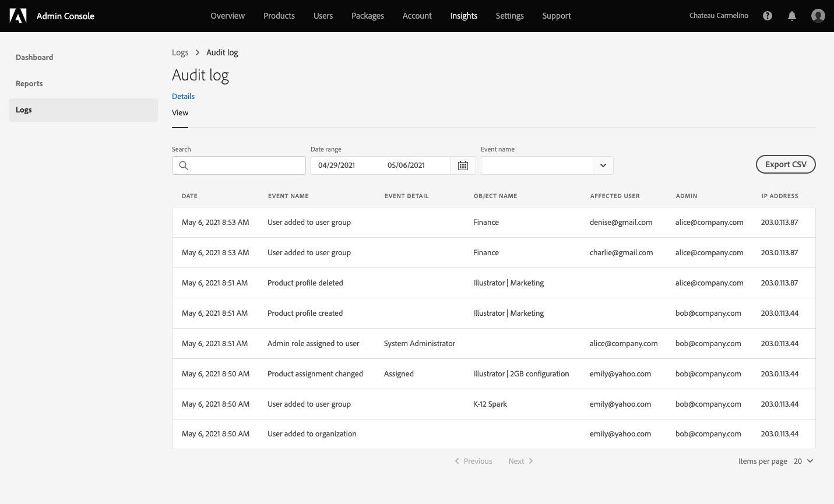Screen dimensions: 834x504
Task: Click inside the Search input field
Action: tap(245, 165)
